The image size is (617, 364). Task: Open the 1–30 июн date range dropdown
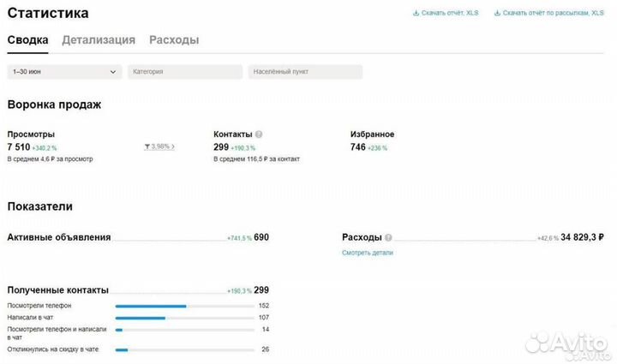tap(64, 72)
